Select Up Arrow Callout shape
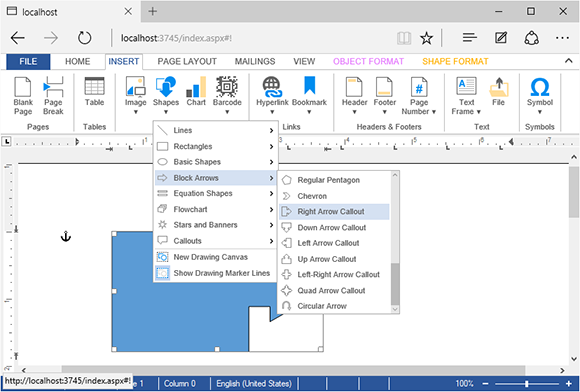The image size is (580, 392). coord(334,259)
